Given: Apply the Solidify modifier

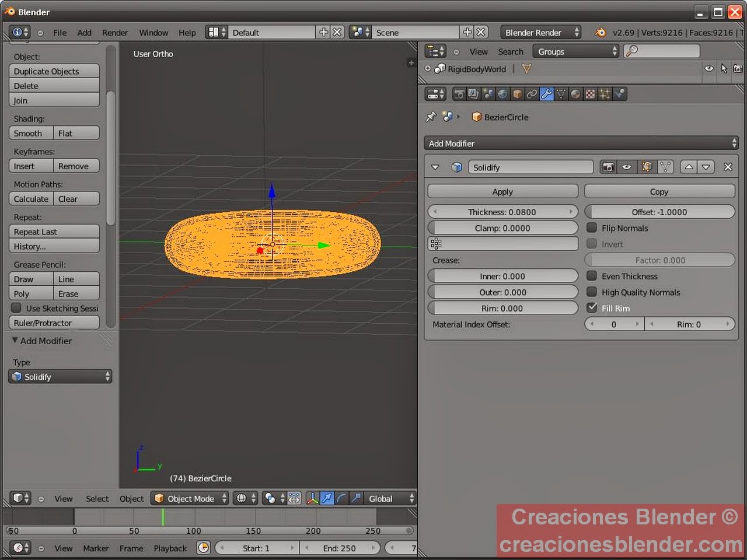Looking at the screenshot, I should pos(502,191).
